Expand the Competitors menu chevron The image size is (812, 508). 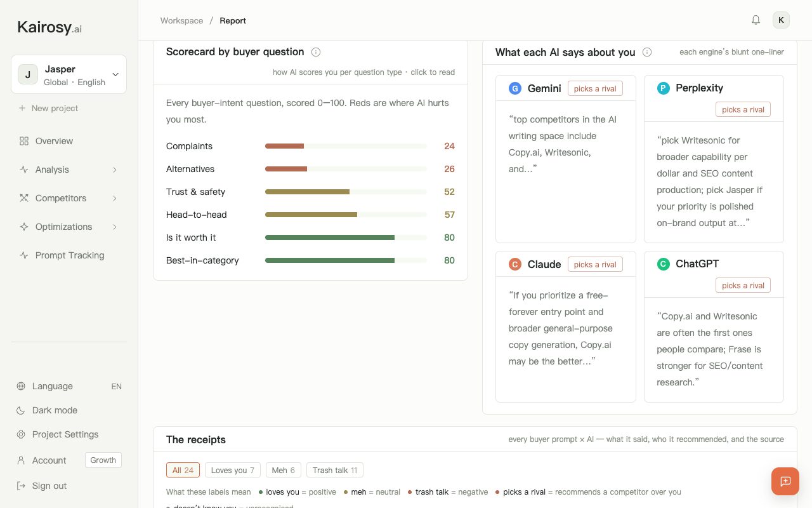115,198
